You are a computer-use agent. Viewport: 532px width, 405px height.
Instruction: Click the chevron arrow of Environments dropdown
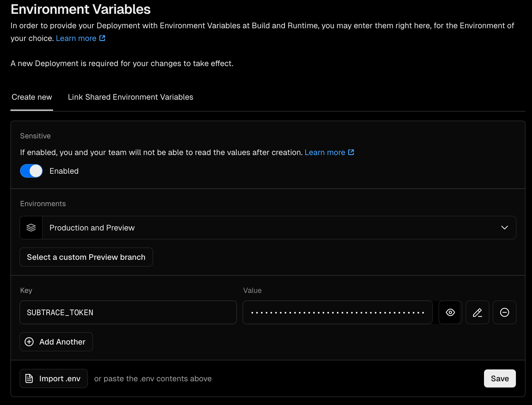point(504,228)
